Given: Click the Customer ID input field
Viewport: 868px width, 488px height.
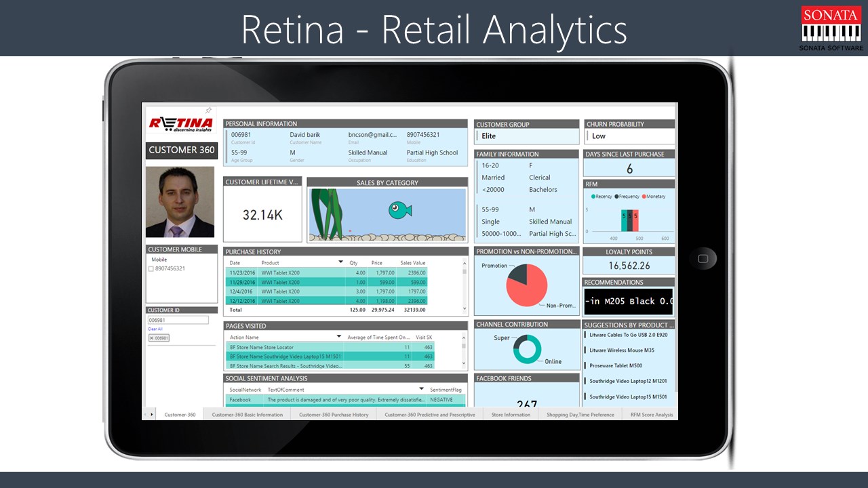Looking at the screenshot, I should (178, 320).
